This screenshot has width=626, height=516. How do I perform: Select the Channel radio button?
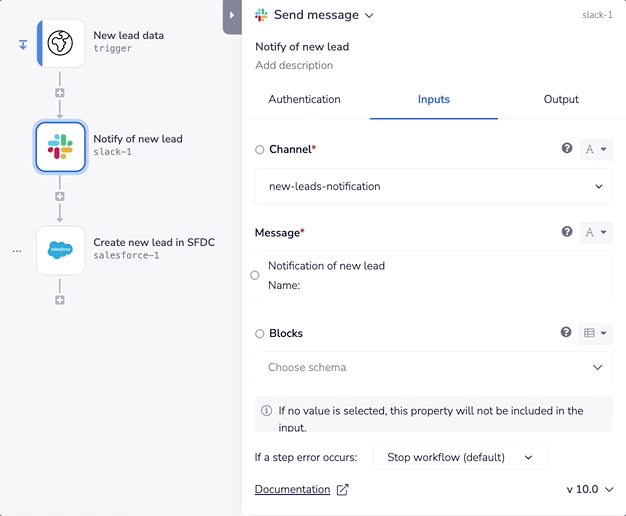(x=260, y=150)
